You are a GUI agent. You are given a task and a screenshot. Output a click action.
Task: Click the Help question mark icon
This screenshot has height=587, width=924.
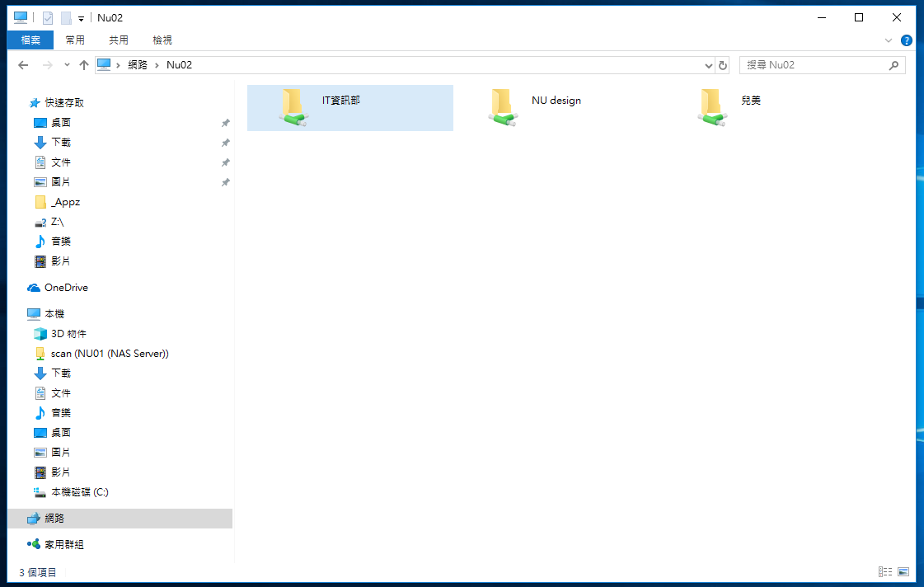(906, 40)
